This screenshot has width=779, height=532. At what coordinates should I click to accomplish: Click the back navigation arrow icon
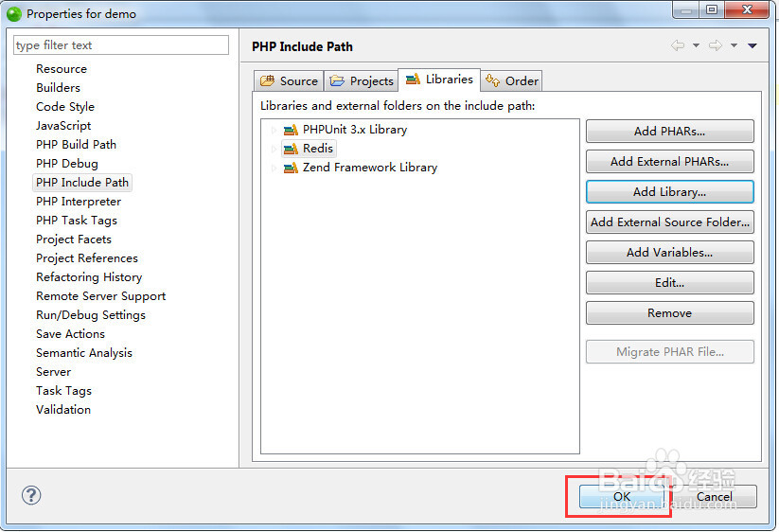[678, 45]
